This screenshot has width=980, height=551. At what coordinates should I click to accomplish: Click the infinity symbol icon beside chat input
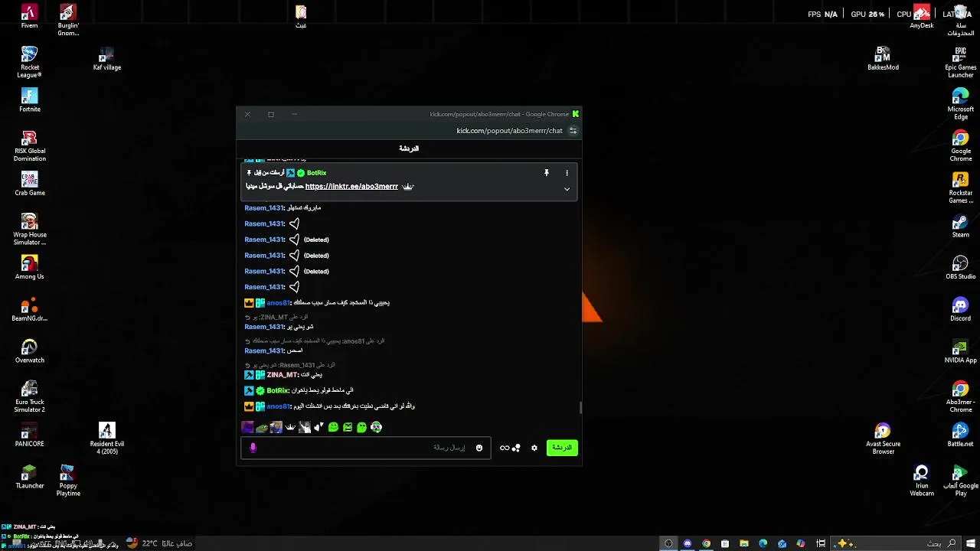click(x=505, y=448)
